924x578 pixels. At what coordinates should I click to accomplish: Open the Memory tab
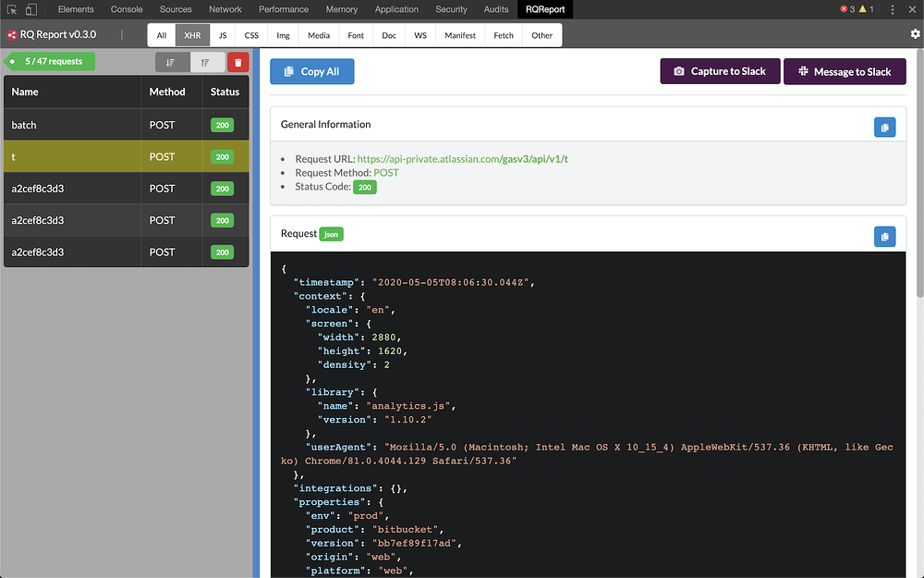[x=342, y=9]
